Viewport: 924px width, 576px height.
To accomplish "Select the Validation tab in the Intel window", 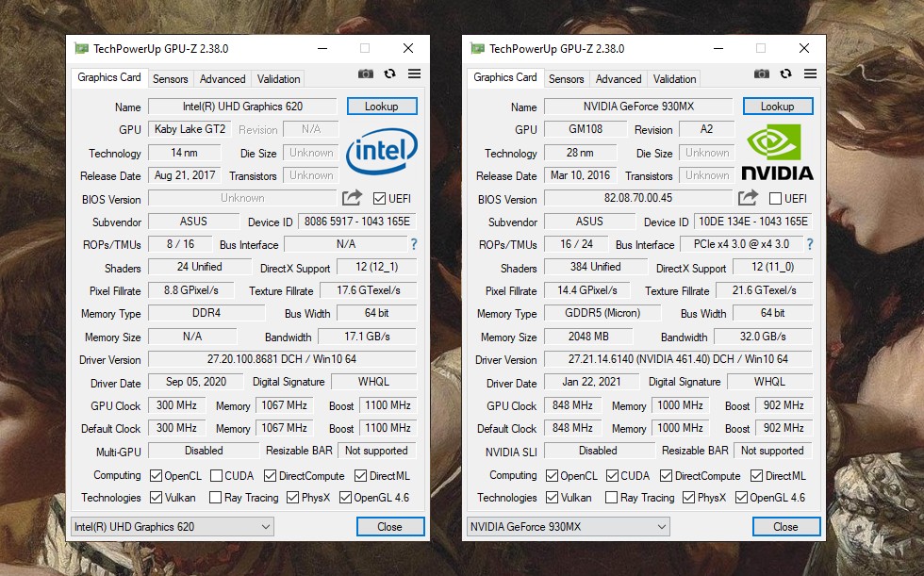I will [279, 79].
